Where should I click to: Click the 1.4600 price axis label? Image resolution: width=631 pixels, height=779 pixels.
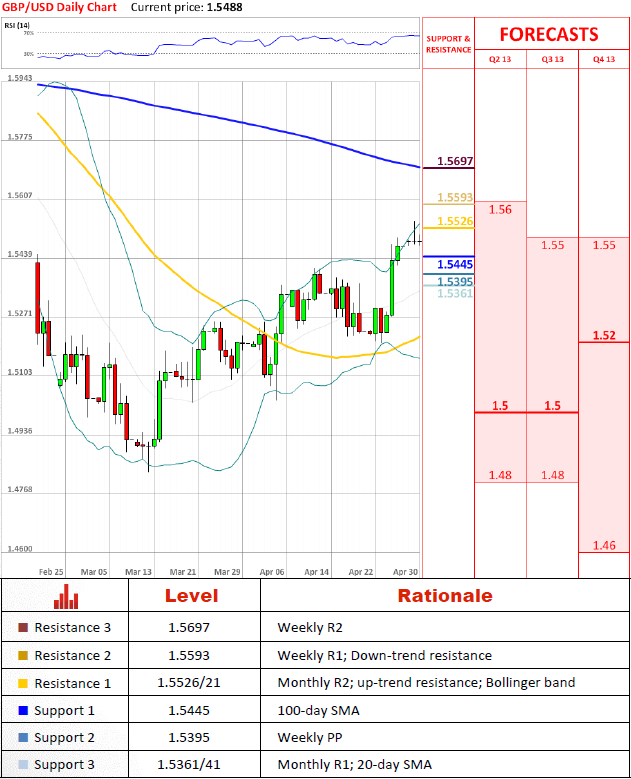[20, 548]
